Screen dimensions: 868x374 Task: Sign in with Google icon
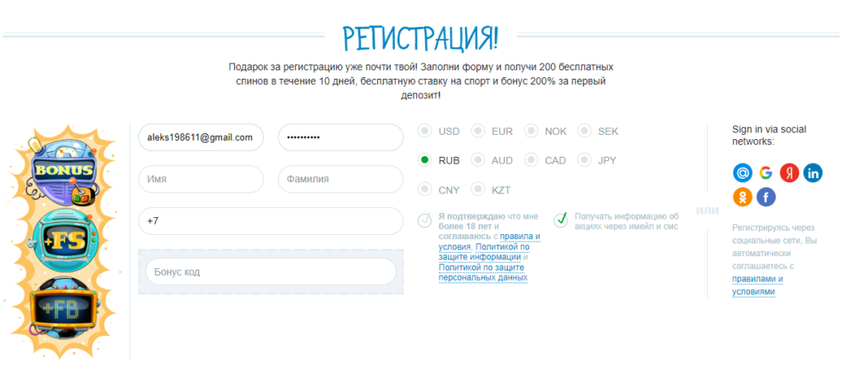point(766,173)
